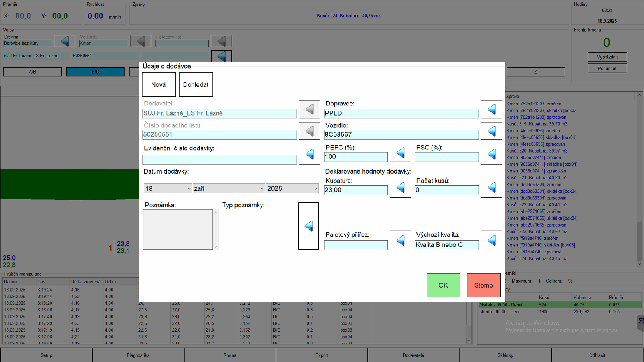Click into the Poznámka text area
644x362 pixels.
(178, 230)
